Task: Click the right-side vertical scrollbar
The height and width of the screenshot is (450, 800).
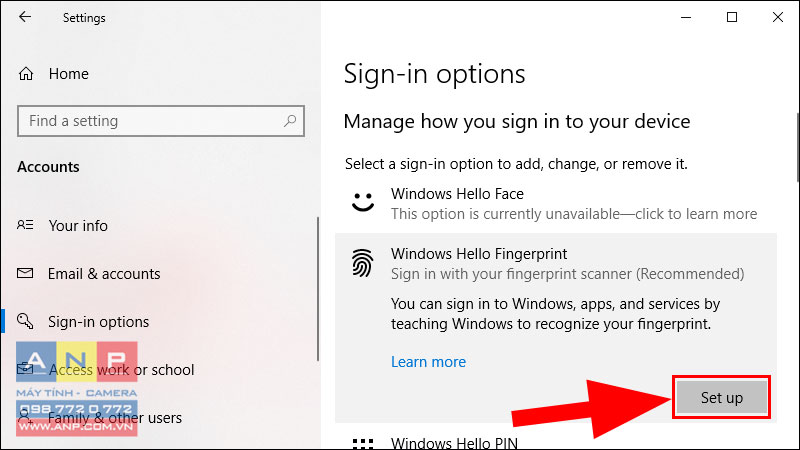Action: tap(797, 147)
